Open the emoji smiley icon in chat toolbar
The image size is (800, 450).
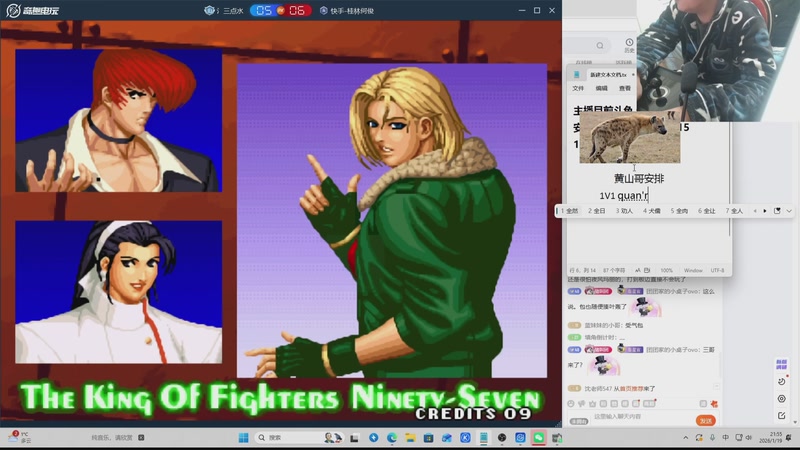pyautogui.click(x=571, y=404)
